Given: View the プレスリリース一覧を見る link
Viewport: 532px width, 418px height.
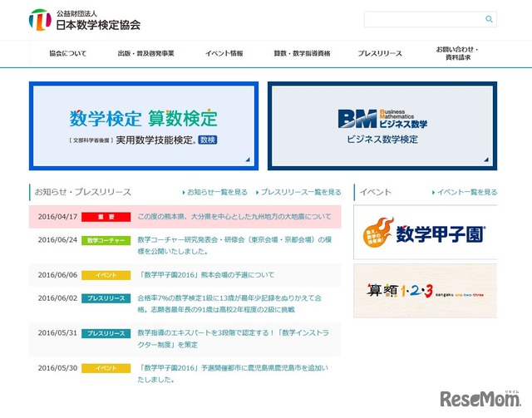Looking at the screenshot, I should (298, 192).
